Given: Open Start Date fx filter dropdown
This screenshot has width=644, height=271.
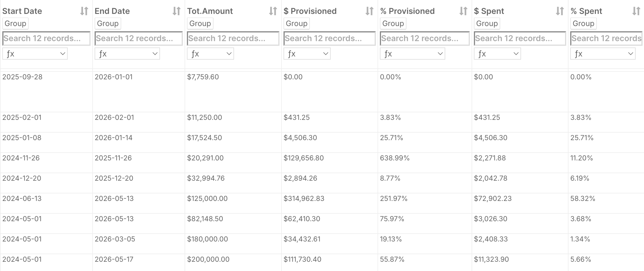Looking at the screenshot, I should point(35,54).
